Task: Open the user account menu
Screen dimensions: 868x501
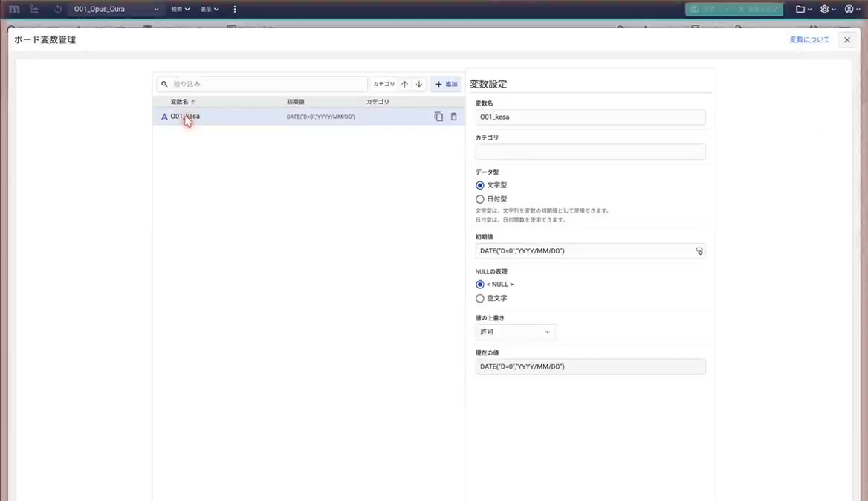Action: [852, 10]
